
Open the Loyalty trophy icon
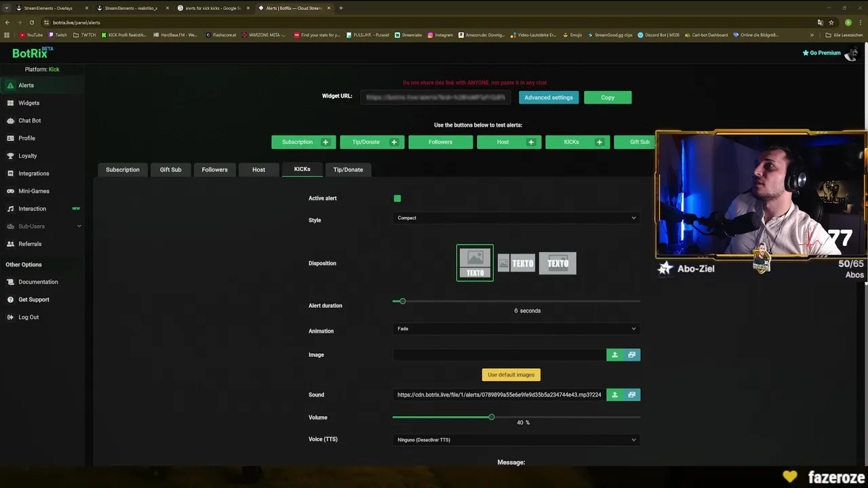click(x=10, y=156)
